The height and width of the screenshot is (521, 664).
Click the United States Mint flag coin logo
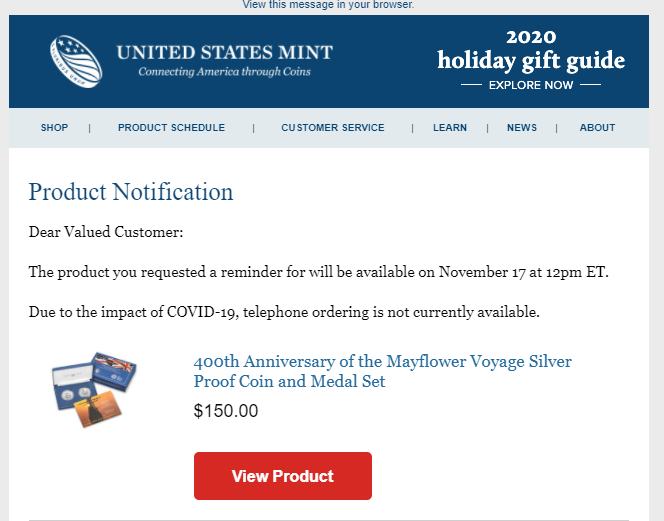75,60
